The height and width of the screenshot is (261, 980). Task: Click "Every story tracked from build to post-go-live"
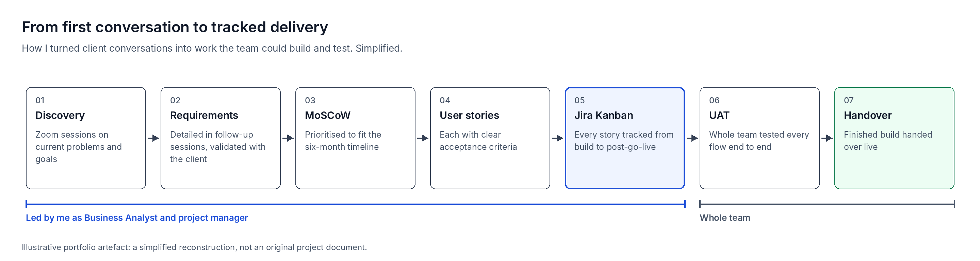[x=624, y=141]
